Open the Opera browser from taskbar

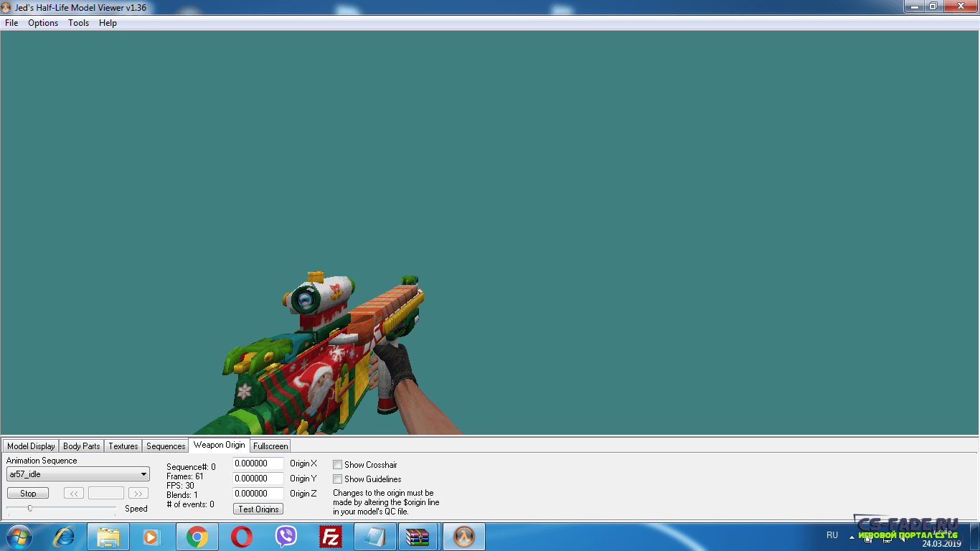242,537
